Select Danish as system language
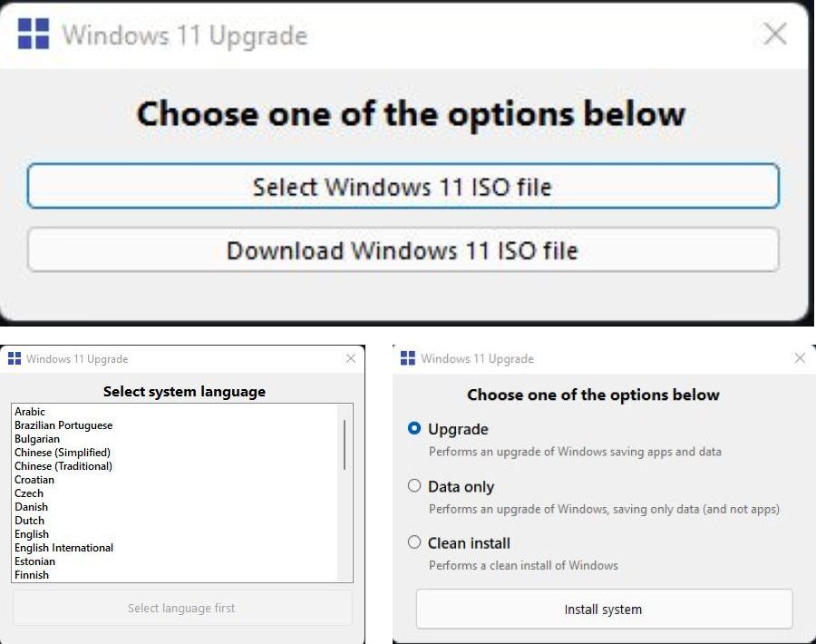The height and width of the screenshot is (644, 816). pos(31,507)
